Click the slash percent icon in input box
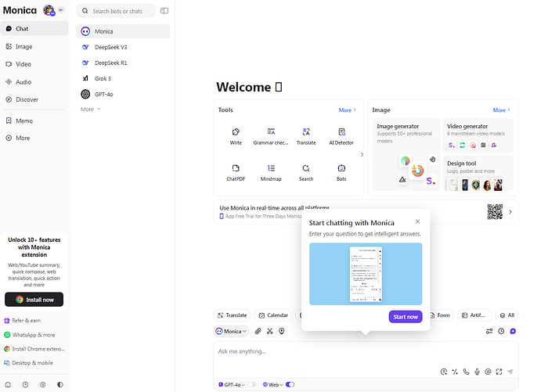This screenshot has height=392, width=548. tap(455, 372)
